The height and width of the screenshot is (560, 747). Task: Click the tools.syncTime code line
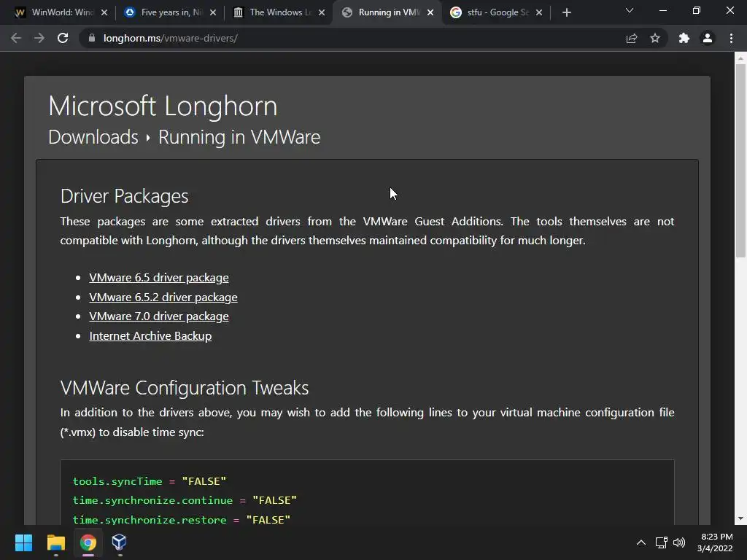149,481
